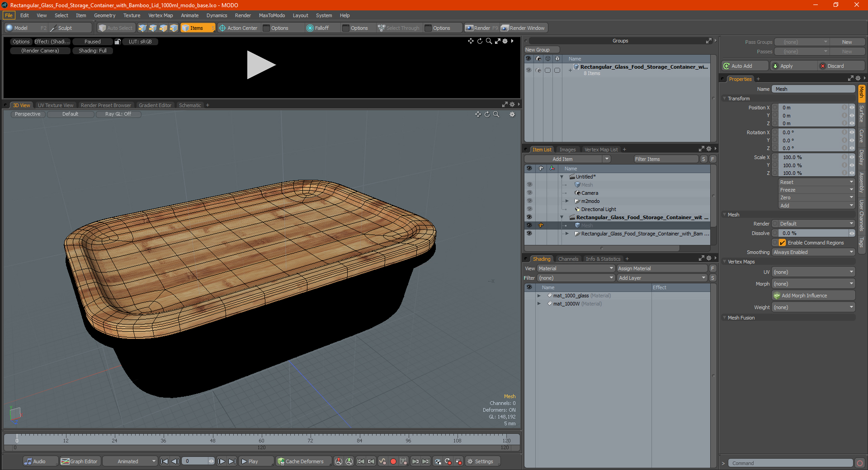Open the Graph Editor

[x=79, y=461]
